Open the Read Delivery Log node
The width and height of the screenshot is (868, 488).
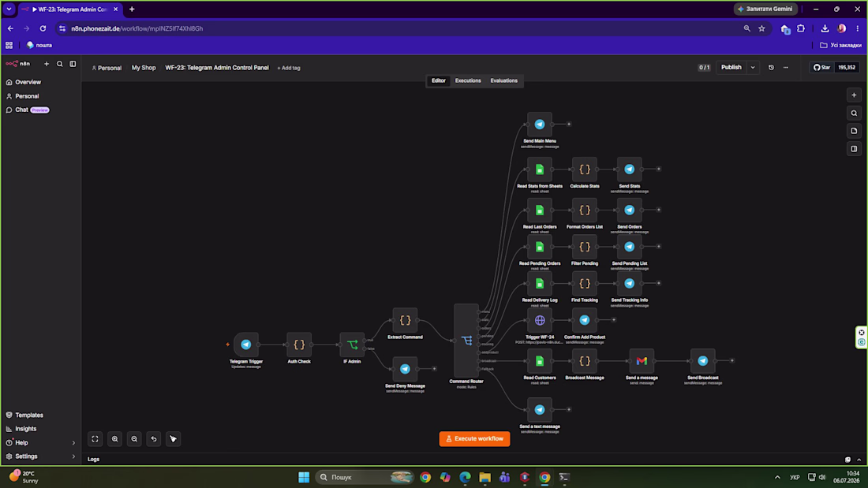click(540, 283)
